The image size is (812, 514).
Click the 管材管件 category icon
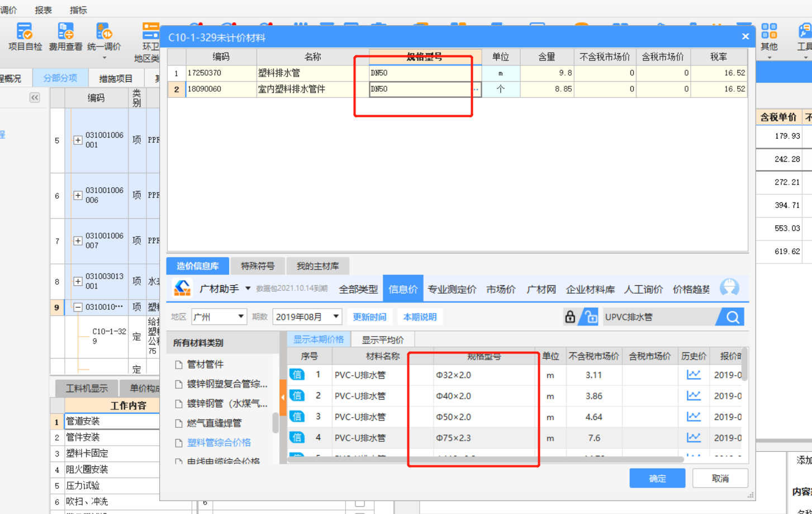pyautogui.click(x=179, y=365)
